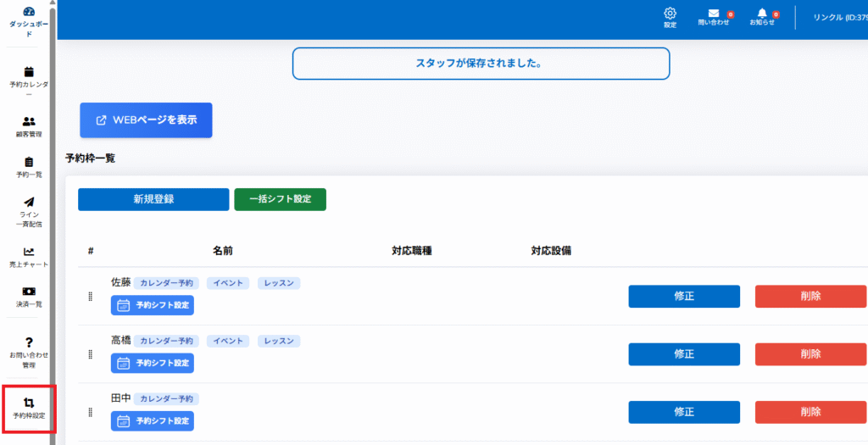Open 予約一覧 reservation list icon
Screen dimensions: 868x445
tap(29, 162)
